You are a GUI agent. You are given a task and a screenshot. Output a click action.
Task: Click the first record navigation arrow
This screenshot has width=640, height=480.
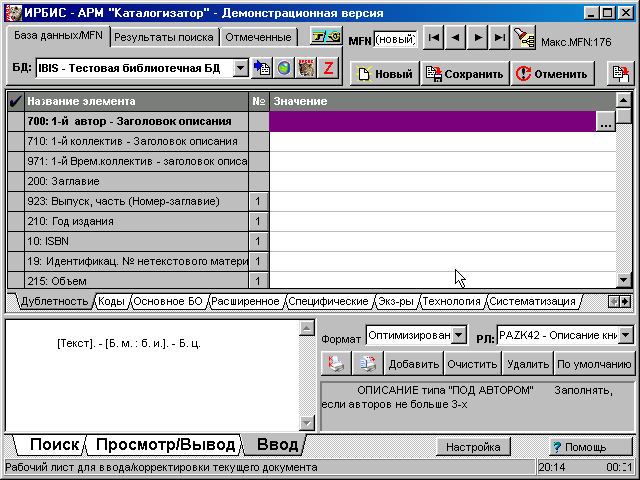pyautogui.click(x=433, y=37)
